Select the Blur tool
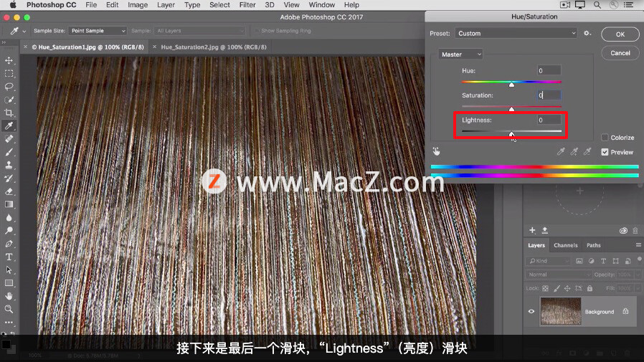The height and width of the screenshot is (362, 644). tap(9, 217)
